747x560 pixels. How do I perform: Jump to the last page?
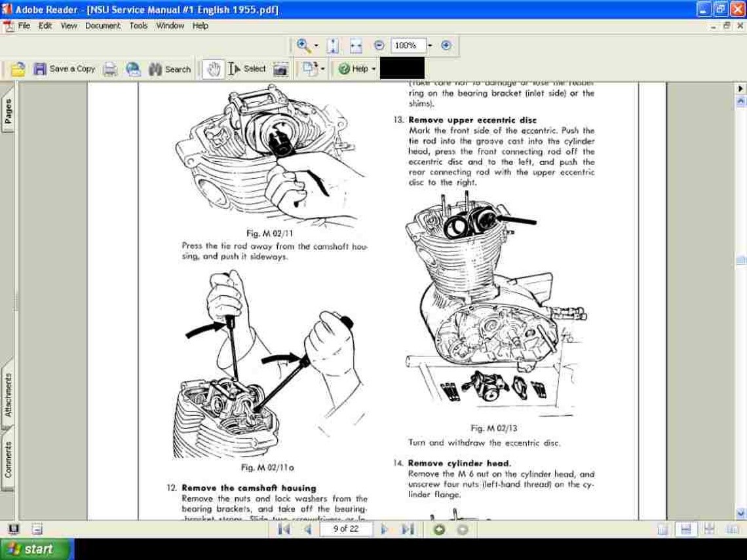tap(407, 529)
